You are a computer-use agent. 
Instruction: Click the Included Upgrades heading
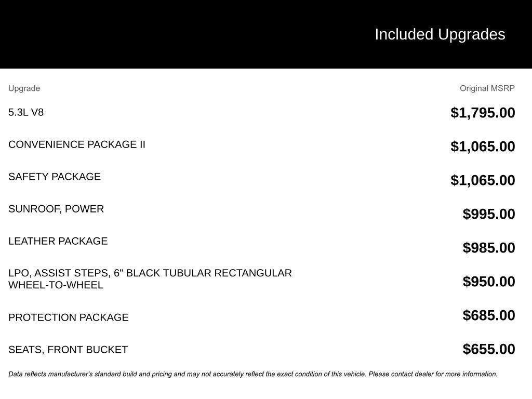point(440,34)
